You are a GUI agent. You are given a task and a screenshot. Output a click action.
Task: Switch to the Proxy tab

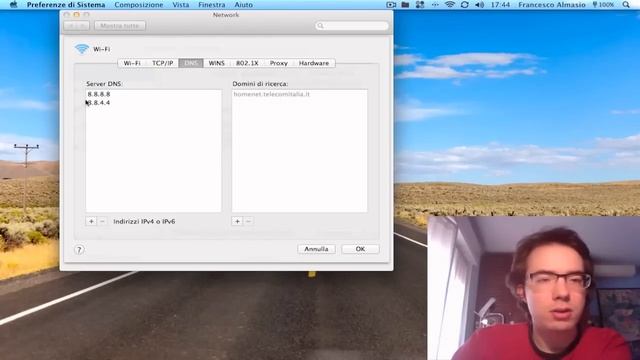tap(279, 63)
